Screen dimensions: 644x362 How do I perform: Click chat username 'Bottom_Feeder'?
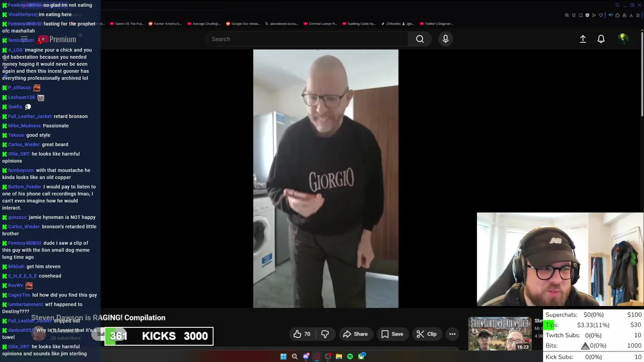[25, 187]
